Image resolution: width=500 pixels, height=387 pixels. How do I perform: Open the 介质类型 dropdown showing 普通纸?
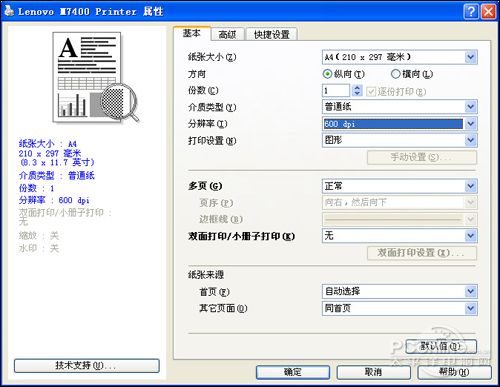[x=400, y=107]
